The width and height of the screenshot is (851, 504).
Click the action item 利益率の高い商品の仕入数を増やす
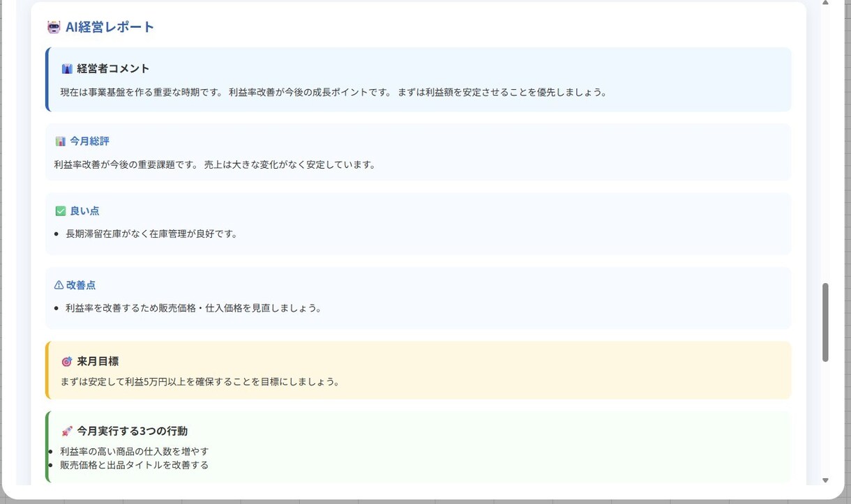coord(134,452)
